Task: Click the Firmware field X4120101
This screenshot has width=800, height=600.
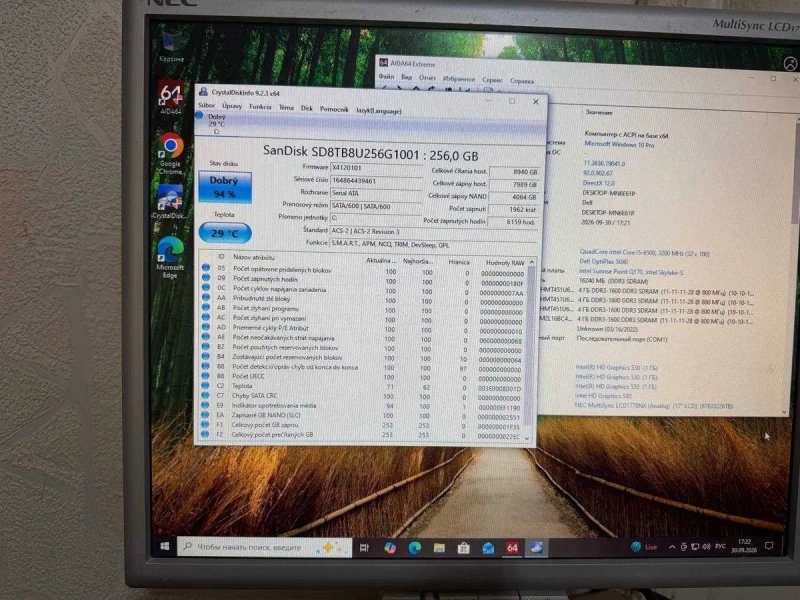Action: (x=376, y=168)
